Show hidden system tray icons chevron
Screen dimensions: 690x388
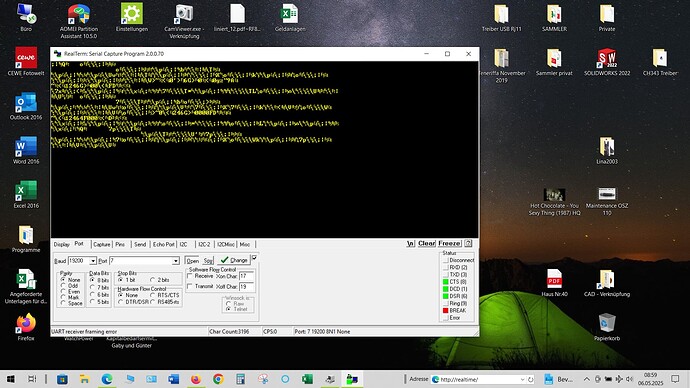[587, 379]
